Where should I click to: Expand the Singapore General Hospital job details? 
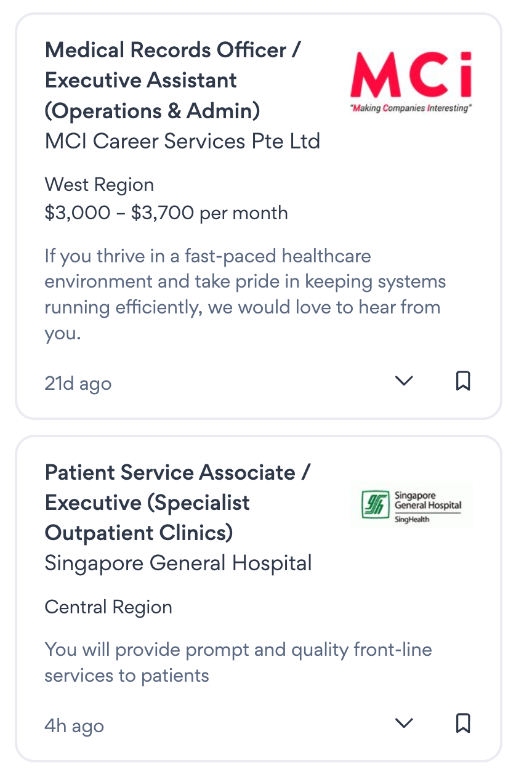coord(404,722)
